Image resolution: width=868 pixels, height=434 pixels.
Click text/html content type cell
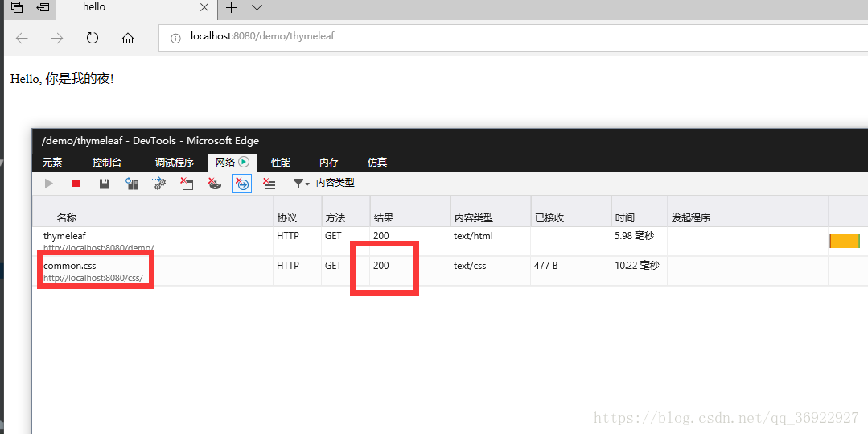[x=473, y=236]
